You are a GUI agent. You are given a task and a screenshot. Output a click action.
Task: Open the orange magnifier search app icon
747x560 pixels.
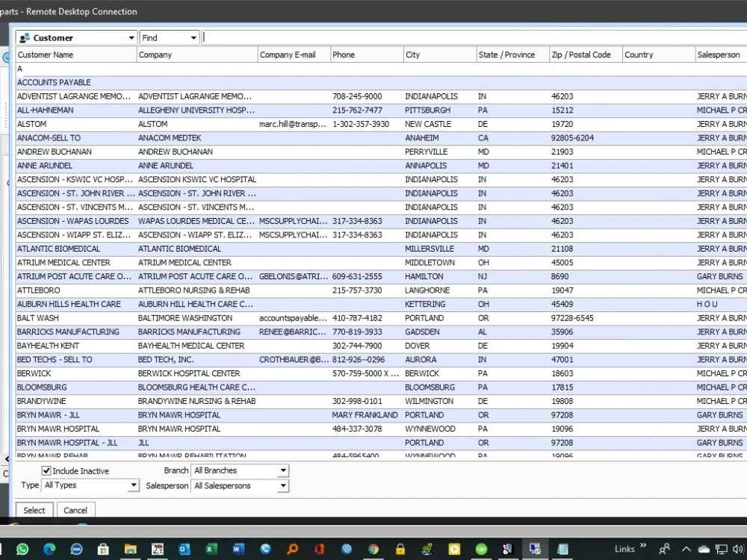pos(293,549)
